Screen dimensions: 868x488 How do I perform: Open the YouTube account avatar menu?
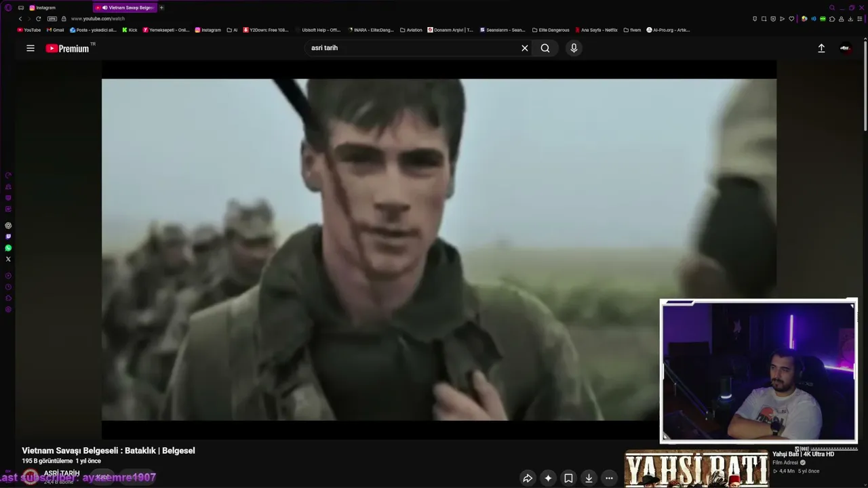845,48
